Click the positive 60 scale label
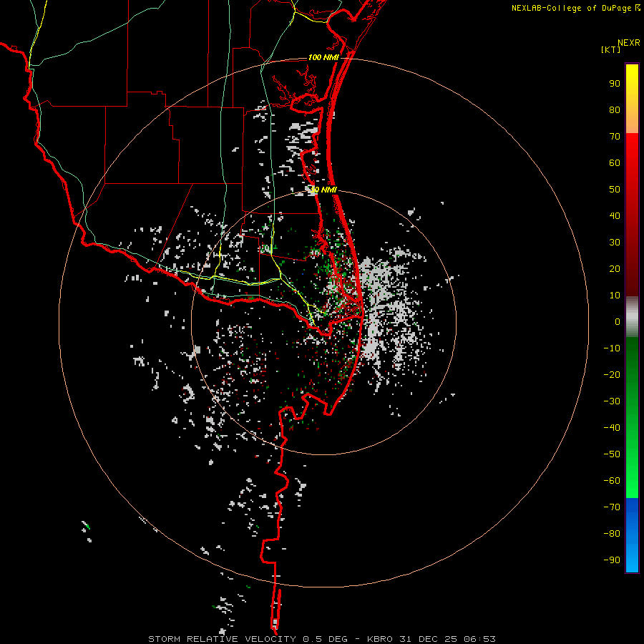The height and width of the screenshot is (644, 644). coord(615,163)
